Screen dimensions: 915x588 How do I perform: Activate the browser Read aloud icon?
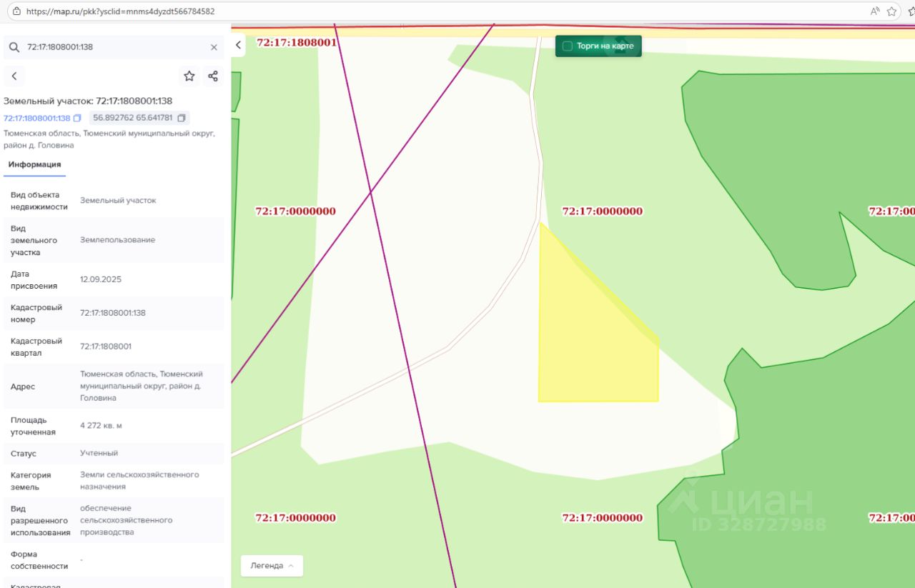coord(875,11)
